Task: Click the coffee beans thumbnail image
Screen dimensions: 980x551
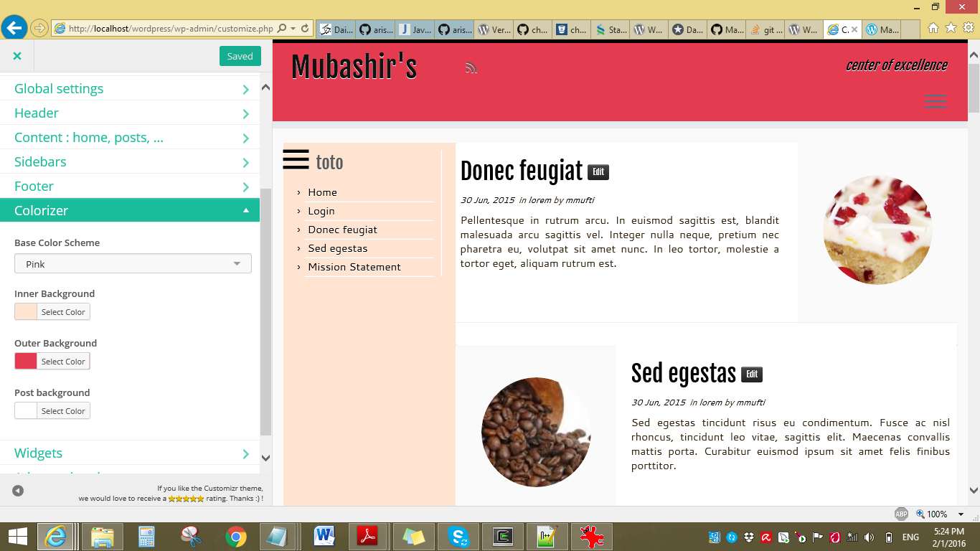Action: coord(536,432)
